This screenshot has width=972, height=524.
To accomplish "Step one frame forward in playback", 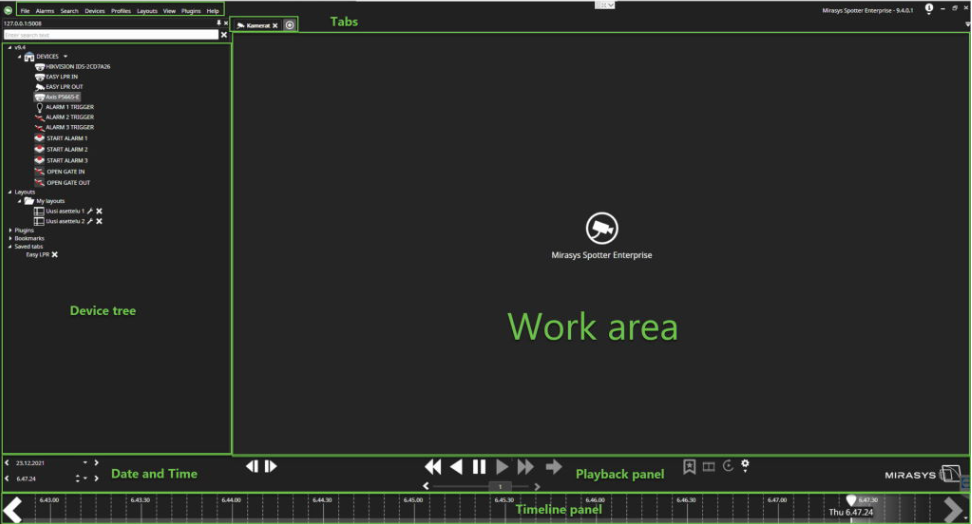I will [x=271, y=466].
